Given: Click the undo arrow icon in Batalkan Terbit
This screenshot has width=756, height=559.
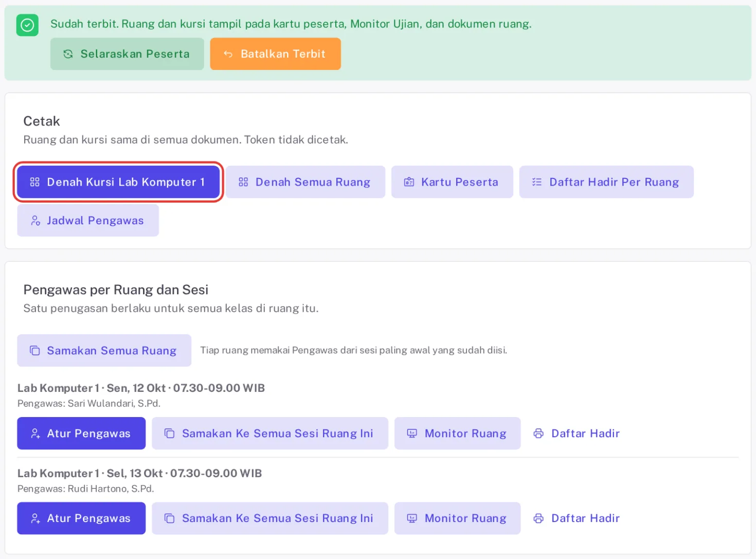Looking at the screenshot, I should click(x=228, y=54).
